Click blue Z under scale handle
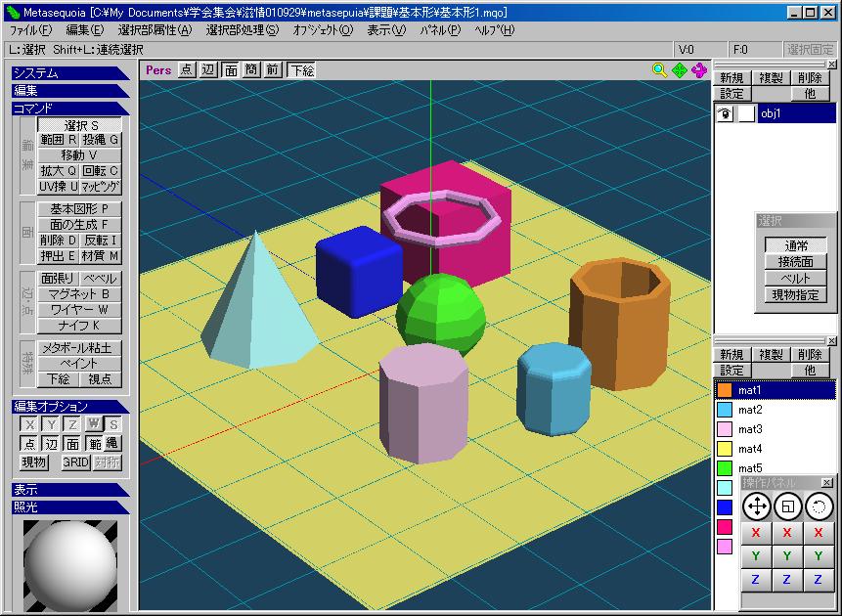Viewport: 842px width, 616px height. (x=787, y=580)
